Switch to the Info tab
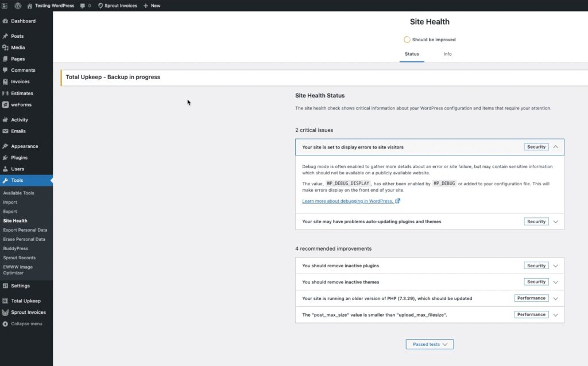This screenshot has width=588, height=366. point(447,54)
